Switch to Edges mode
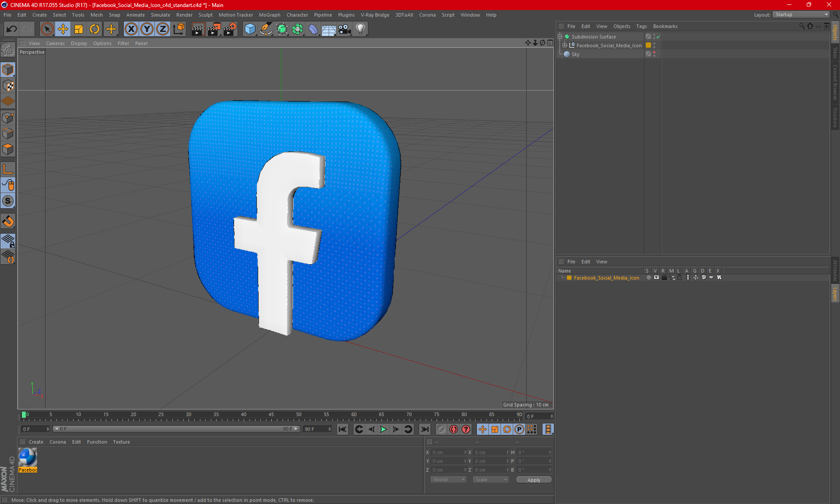The image size is (840, 504). pos(8,133)
